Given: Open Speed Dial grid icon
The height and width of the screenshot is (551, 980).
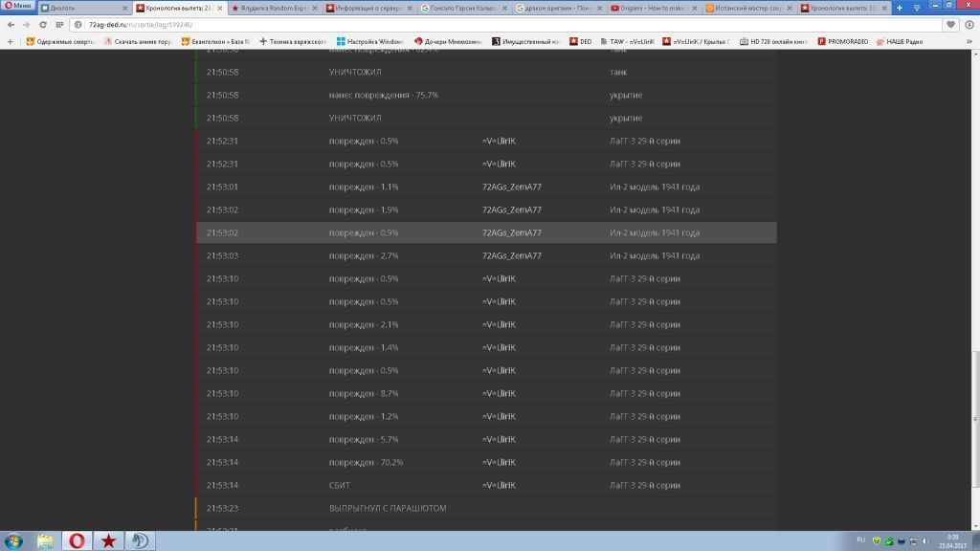Looking at the screenshot, I should (x=59, y=24).
